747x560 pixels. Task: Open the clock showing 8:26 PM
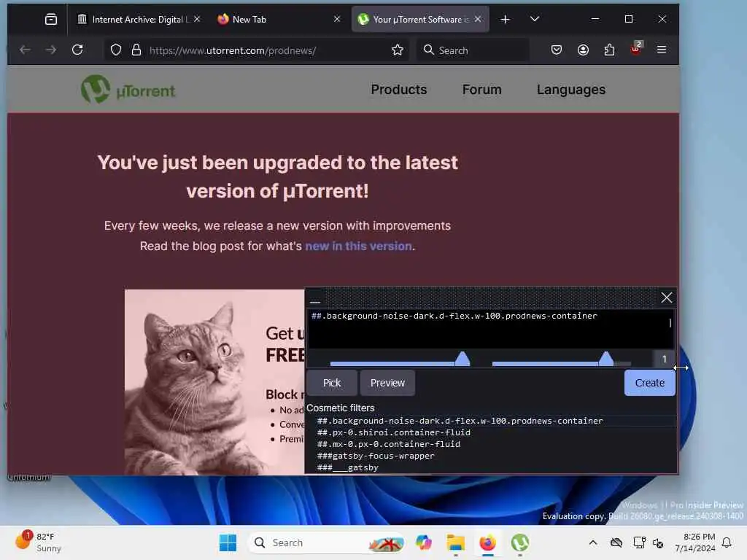(695, 542)
